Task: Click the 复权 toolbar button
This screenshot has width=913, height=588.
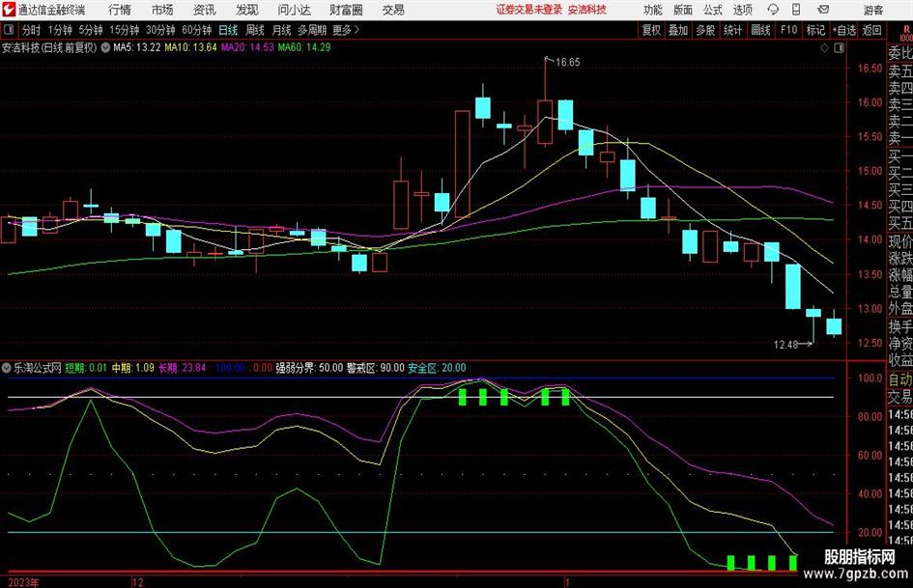Action: coord(651,30)
